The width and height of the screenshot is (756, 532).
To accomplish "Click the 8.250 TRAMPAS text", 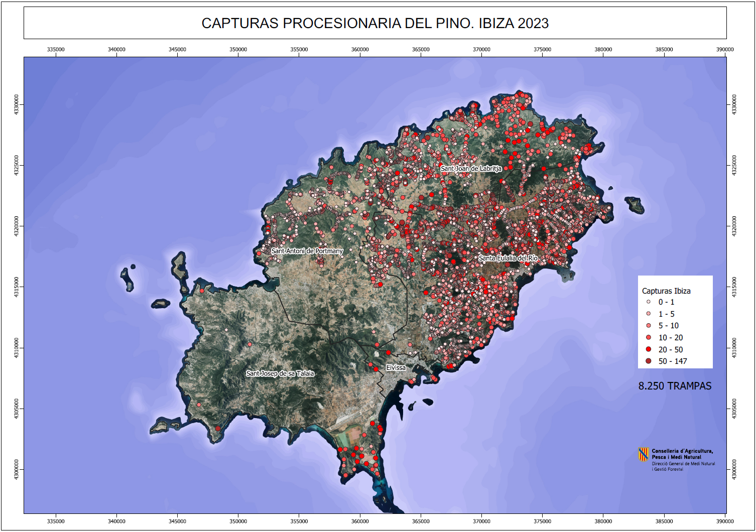I will click(675, 386).
